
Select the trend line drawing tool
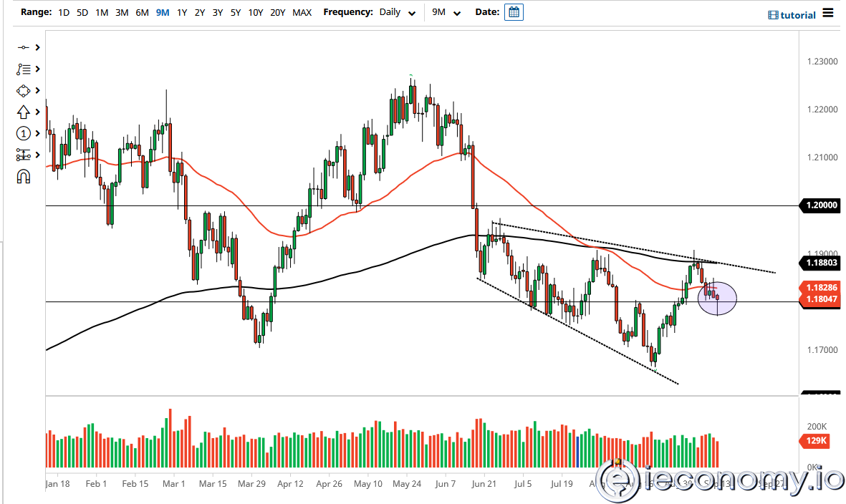24,47
